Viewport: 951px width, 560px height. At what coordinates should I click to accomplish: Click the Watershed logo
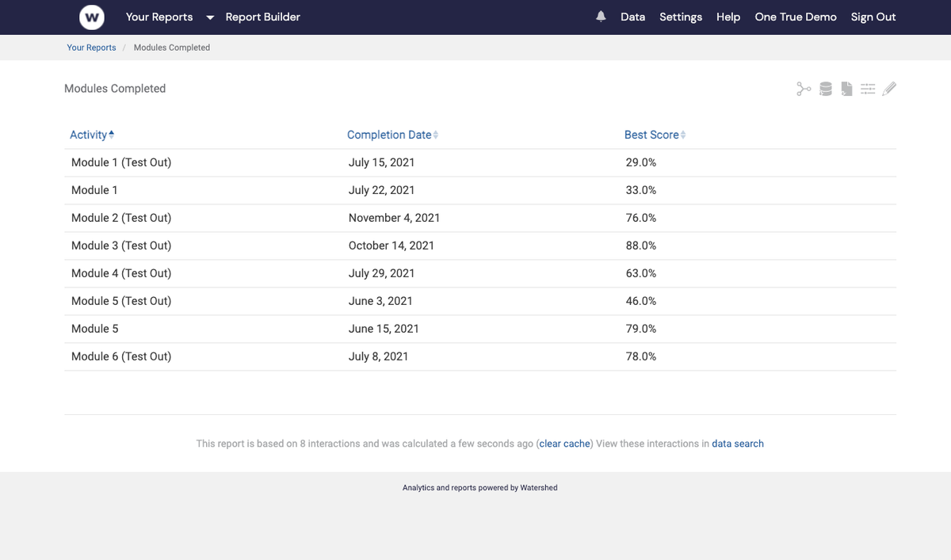pyautogui.click(x=92, y=17)
